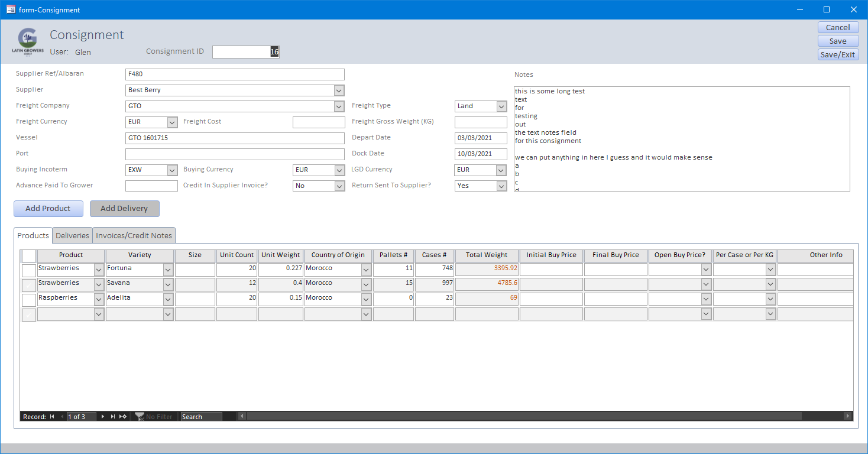Click the Other Info column header
The height and width of the screenshot is (454, 868).
[816, 255]
